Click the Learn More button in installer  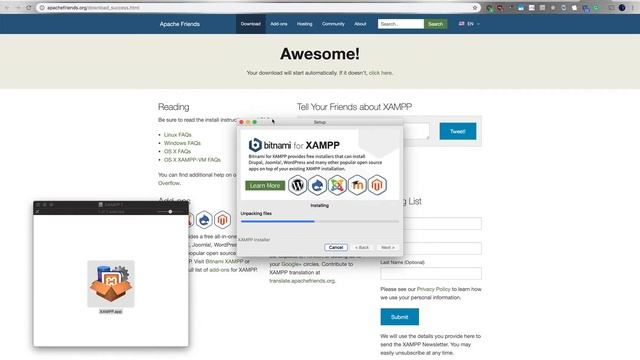[x=265, y=186]
